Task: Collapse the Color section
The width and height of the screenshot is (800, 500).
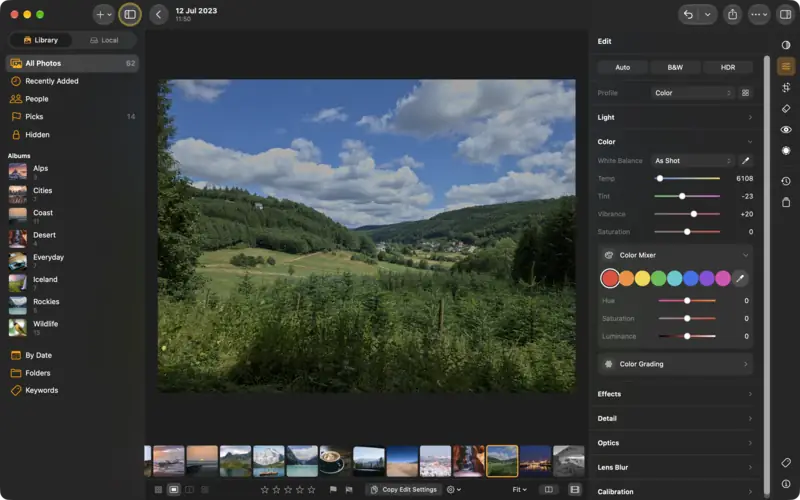Action: (675, 142)
